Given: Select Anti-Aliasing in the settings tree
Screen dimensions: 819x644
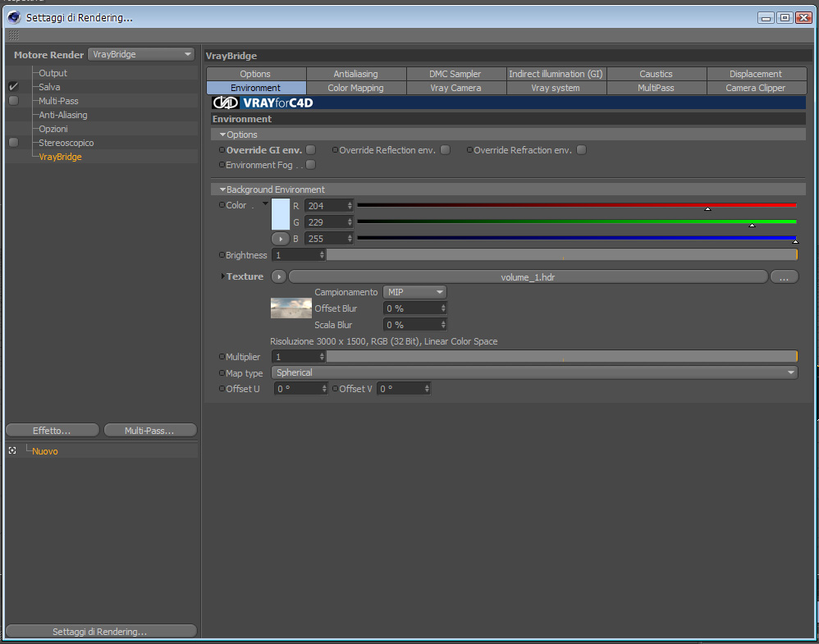Looking at the screenshot, I should point(62,115).
